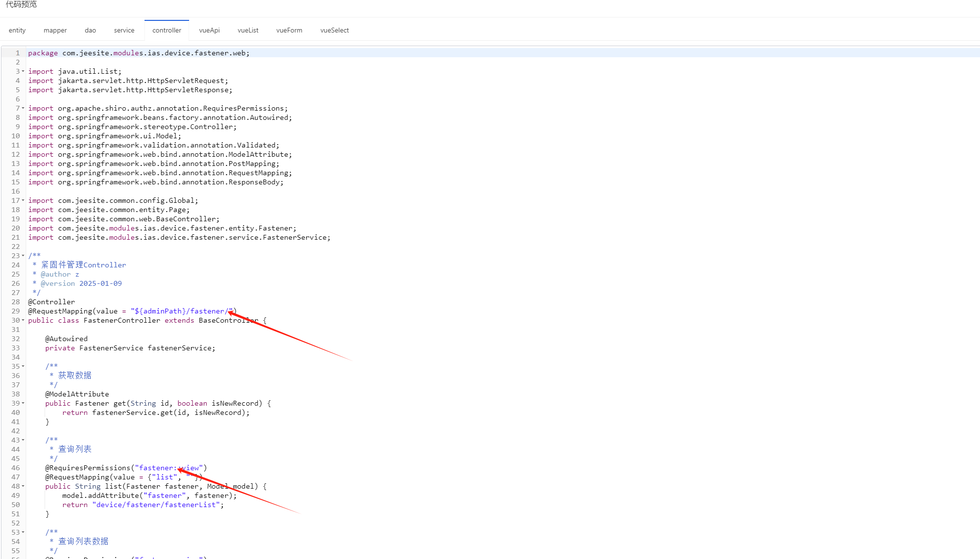Click the fastenerList return string
980x559 pixels.
pos(156,505)
